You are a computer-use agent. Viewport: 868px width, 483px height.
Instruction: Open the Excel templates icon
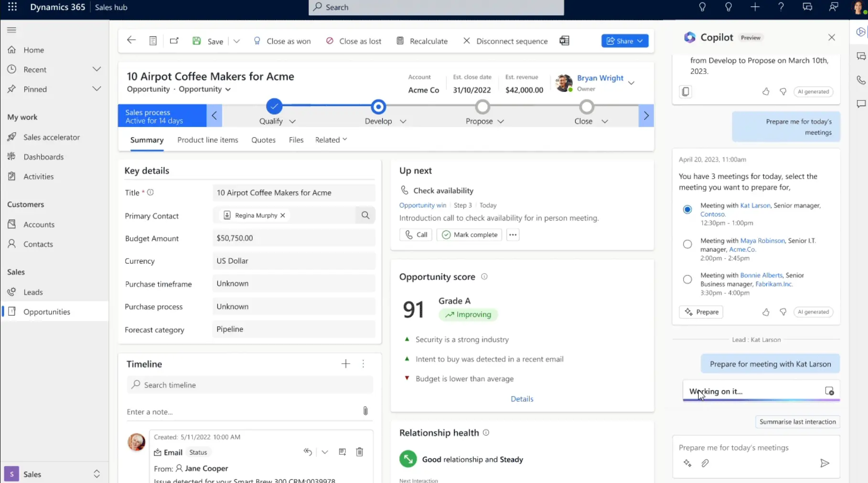(564, 41)
